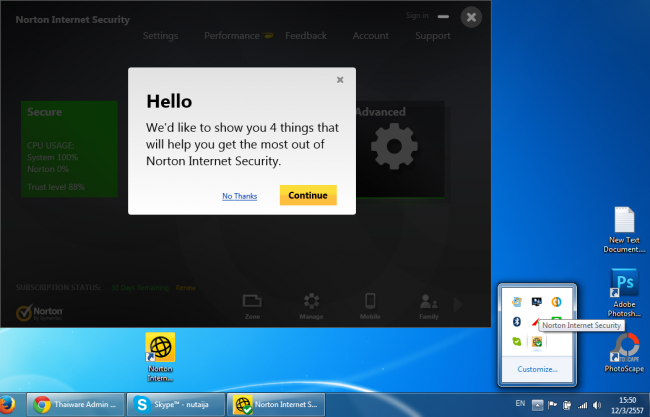Click the Action Center flag icon
Screen dimensions: 650x417
(x=552, y=405)
